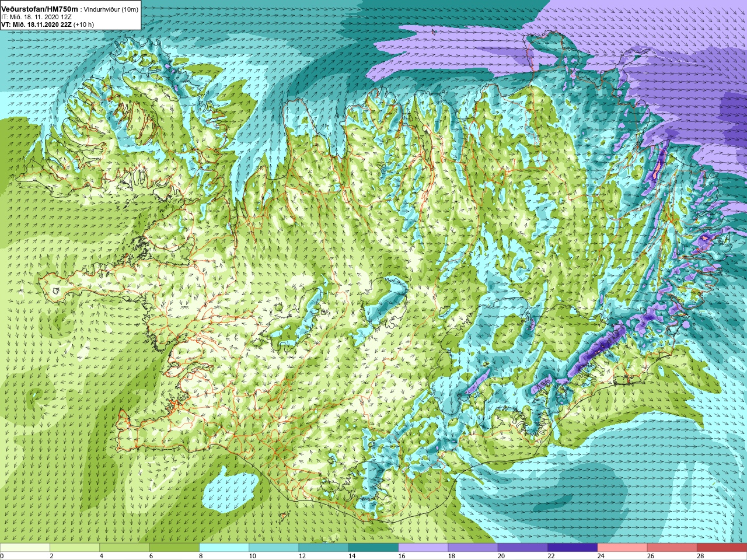Pick the 4–6 green legend swatch
Image resolution: width=747 pixels, height=560 pixels.
click(x=124, y=548)
